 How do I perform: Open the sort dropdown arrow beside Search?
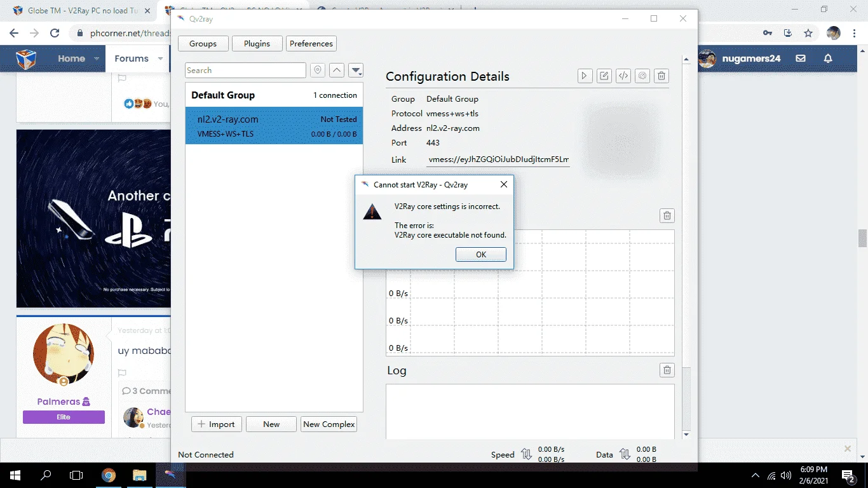tap(356, 71)
